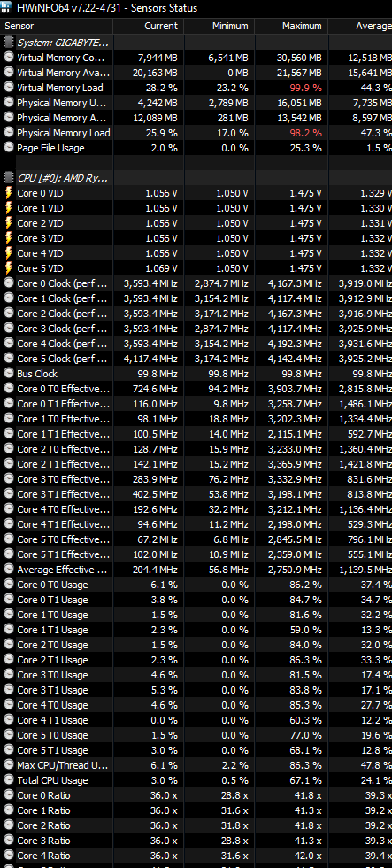Click the Core 4 Ratio sensor icon
Screen dimensions: 392x868
pyautogui.click(x=9, y=856)
